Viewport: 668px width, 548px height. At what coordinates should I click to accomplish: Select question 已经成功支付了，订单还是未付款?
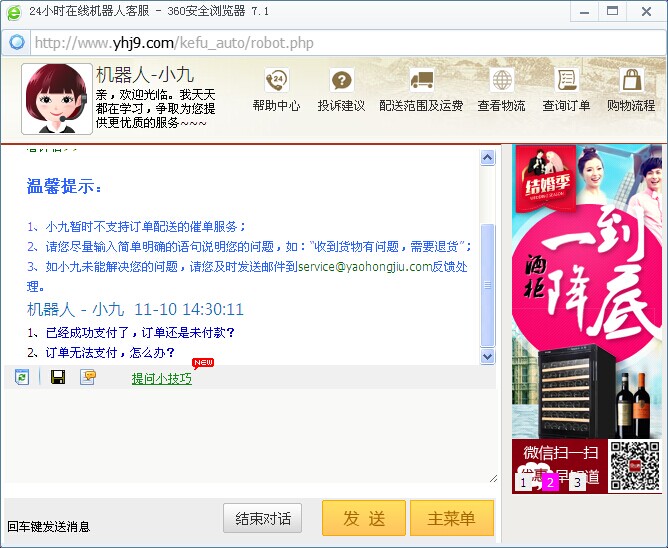(140, 332)
